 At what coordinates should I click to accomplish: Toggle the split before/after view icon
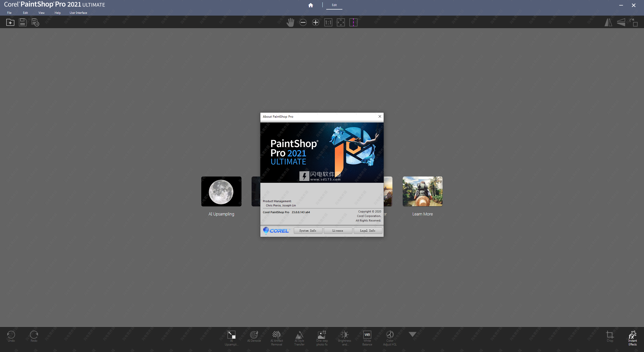tap(353, 22)
